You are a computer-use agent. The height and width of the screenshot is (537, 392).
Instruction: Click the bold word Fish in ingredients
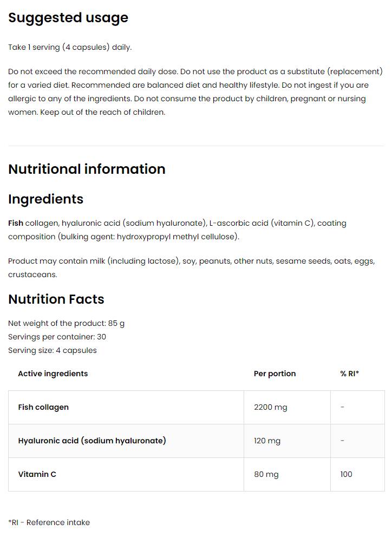pos(16,223)
